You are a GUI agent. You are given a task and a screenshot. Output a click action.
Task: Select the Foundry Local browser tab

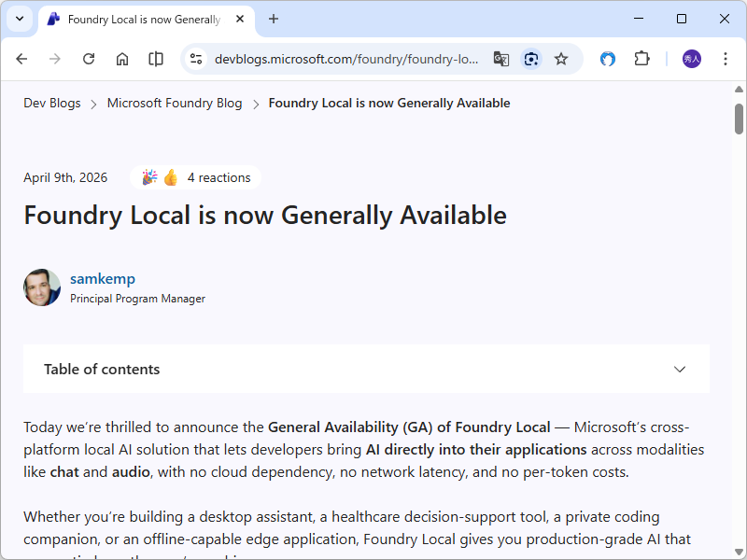(140, 19)
